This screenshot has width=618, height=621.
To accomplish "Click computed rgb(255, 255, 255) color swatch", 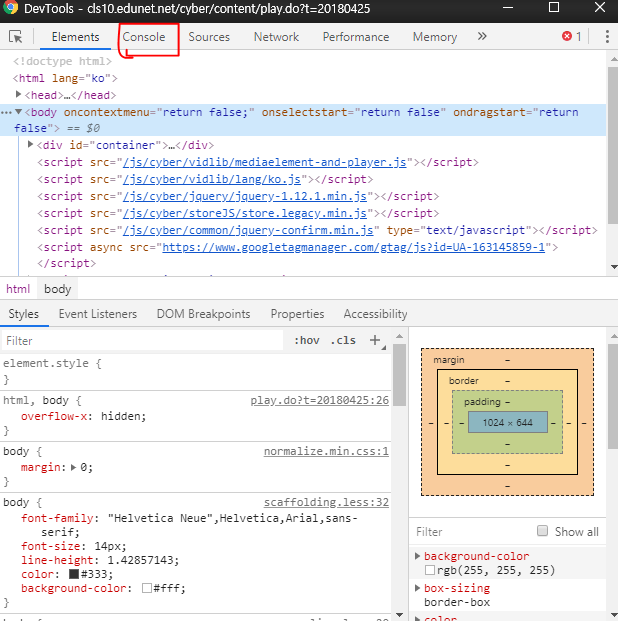I will pyautogui.click(x=430, y=570).
